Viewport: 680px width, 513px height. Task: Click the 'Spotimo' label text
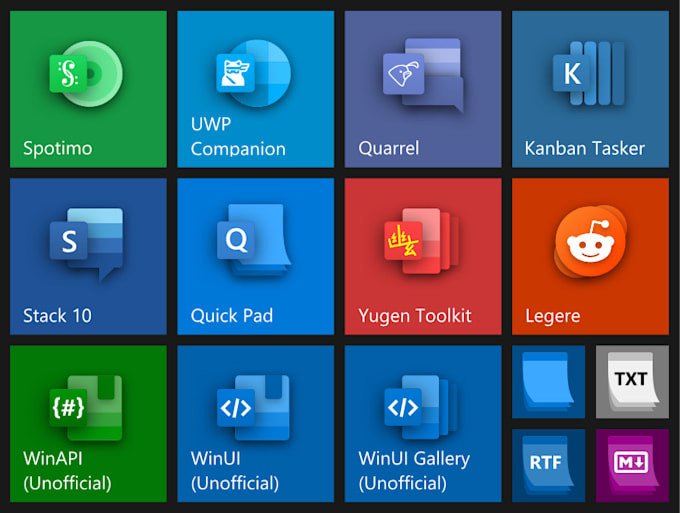click(x=58, y=149)
